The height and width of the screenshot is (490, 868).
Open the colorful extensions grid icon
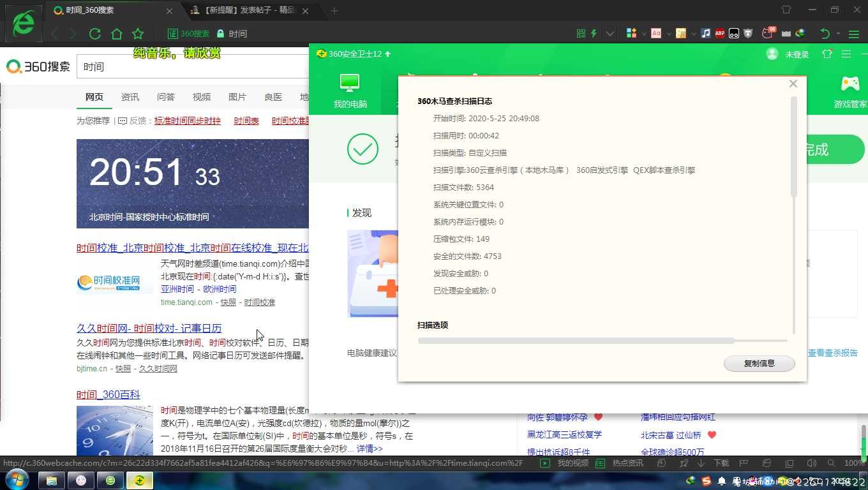(x=631, y=33)
